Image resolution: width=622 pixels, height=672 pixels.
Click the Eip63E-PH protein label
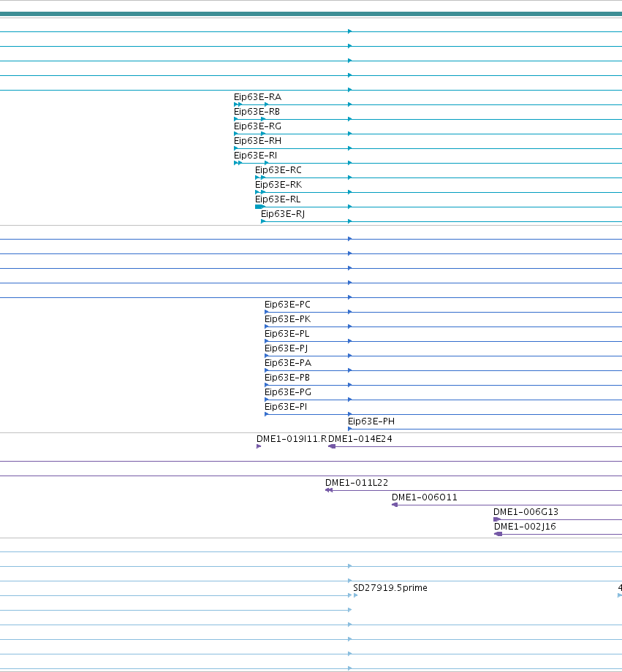[x=371, y=421]
